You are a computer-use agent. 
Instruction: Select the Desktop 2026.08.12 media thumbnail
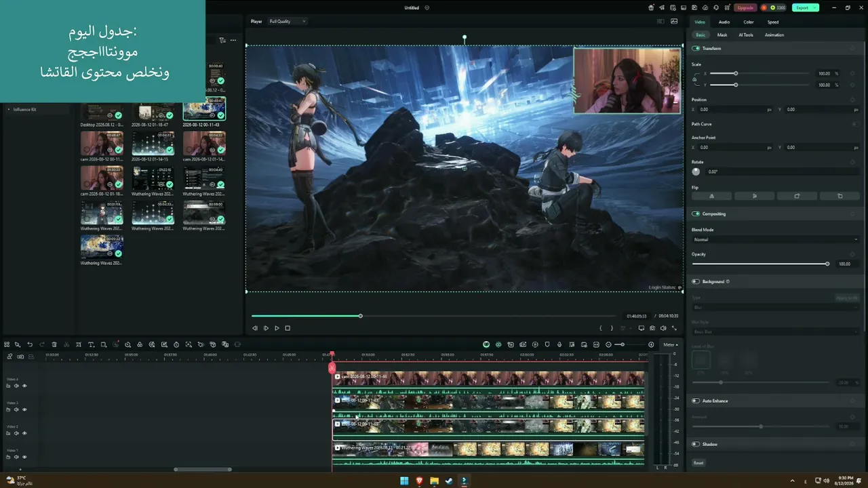pyautogui.click(x=102, y=110)
